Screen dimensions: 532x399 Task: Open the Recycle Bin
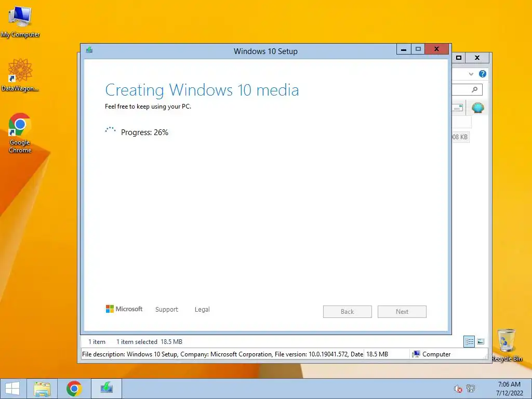[507, 345]
